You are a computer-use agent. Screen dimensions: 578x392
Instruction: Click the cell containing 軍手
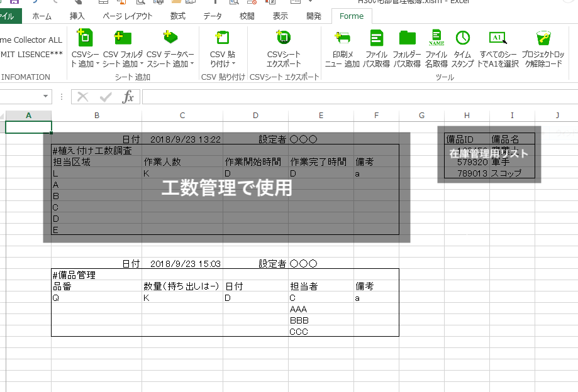click(x=512, y=162)
